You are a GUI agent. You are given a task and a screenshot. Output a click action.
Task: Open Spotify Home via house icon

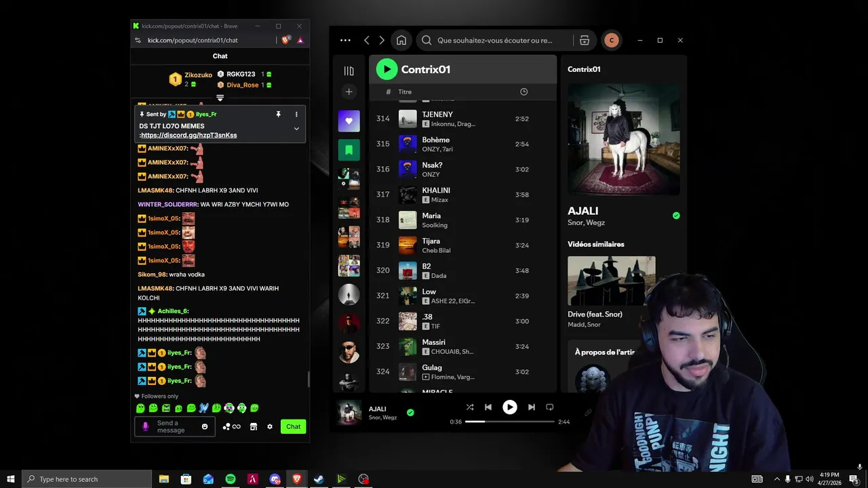coord(401,40)
